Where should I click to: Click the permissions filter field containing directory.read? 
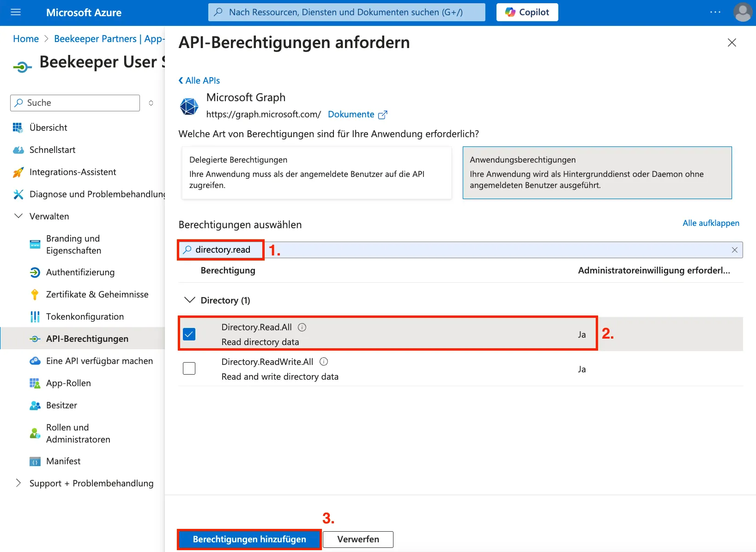coord(460,250)
